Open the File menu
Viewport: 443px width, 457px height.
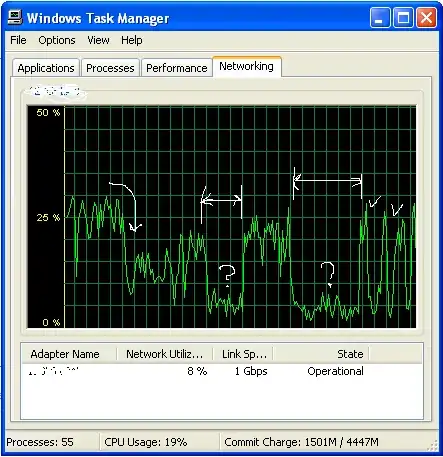(x=18, y=40)
